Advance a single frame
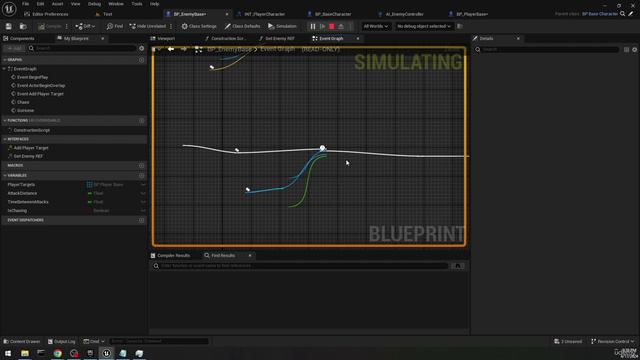Image resolution: width=640 pixels, height=360 pixels. click(x=322, y=26)
